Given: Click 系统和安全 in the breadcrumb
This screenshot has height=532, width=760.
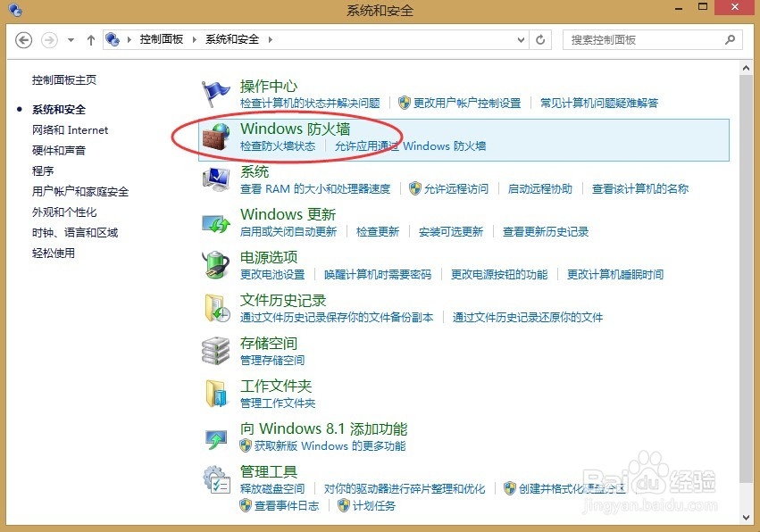Looking at the screenshot, I should coord(232,39).
